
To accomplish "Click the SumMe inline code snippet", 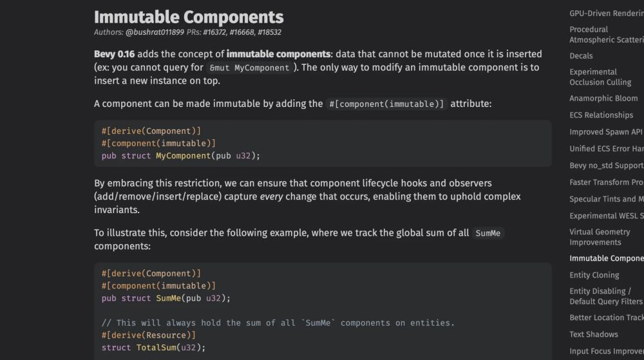I will 488,233.
